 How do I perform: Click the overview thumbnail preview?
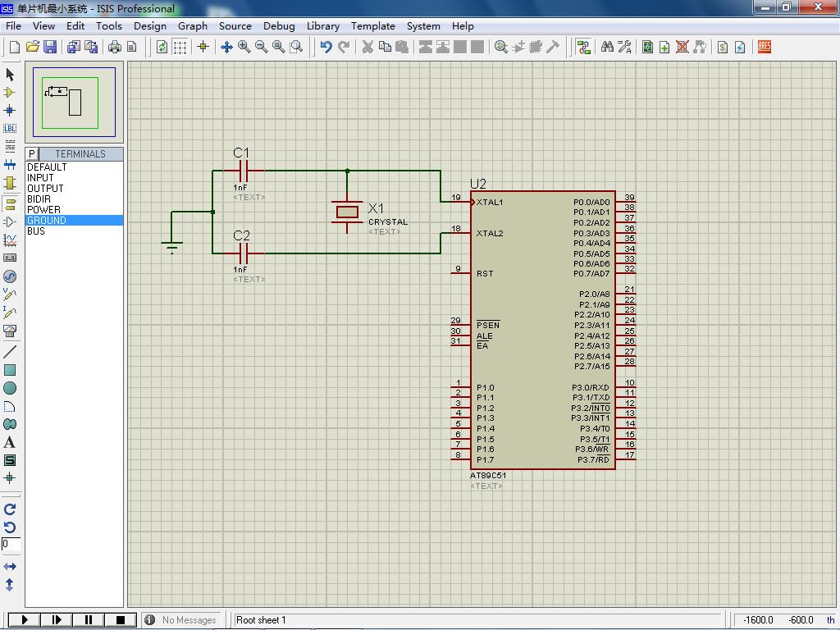(x=75, y=103)
